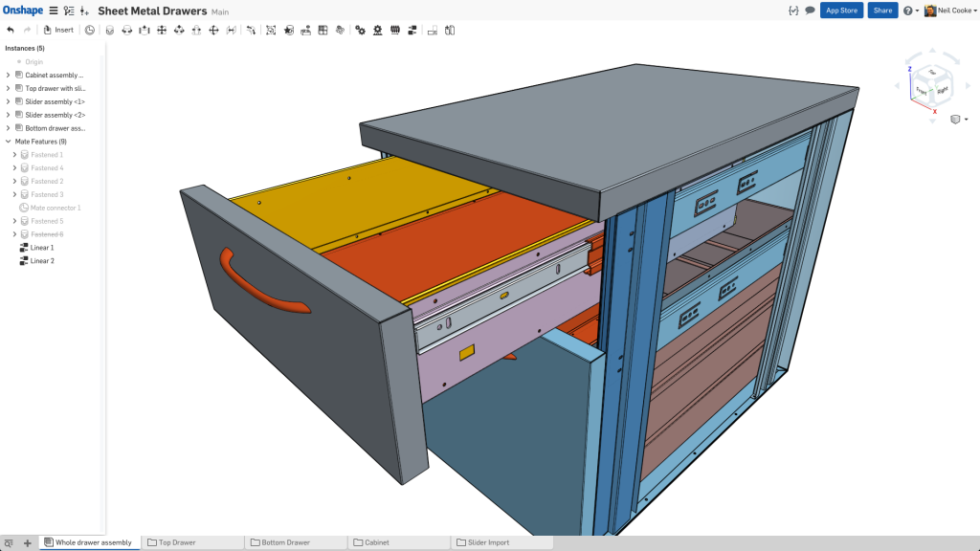Open the Neil Cooke user menu
The height and width of the screenshot is (551, 980).
click(950, 11)
